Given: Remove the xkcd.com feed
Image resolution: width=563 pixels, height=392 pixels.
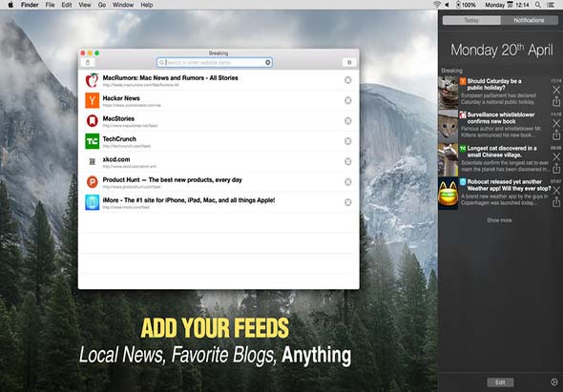Looking at the screenshot, I should click(x=348, y=161).
